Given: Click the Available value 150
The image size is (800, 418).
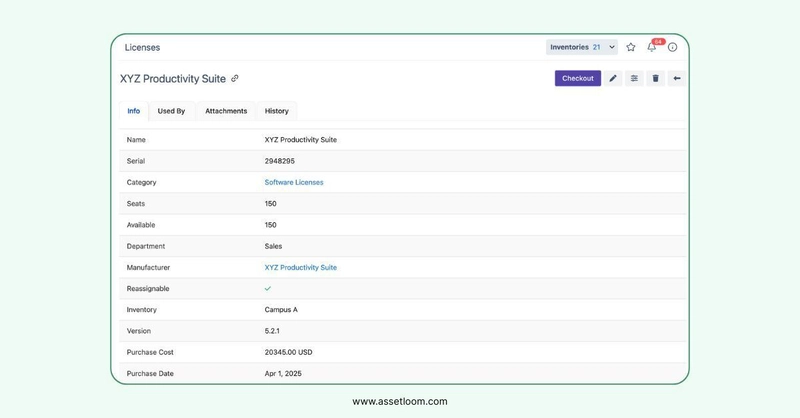Looking at the screenshot, I should (x=270, y=225).
